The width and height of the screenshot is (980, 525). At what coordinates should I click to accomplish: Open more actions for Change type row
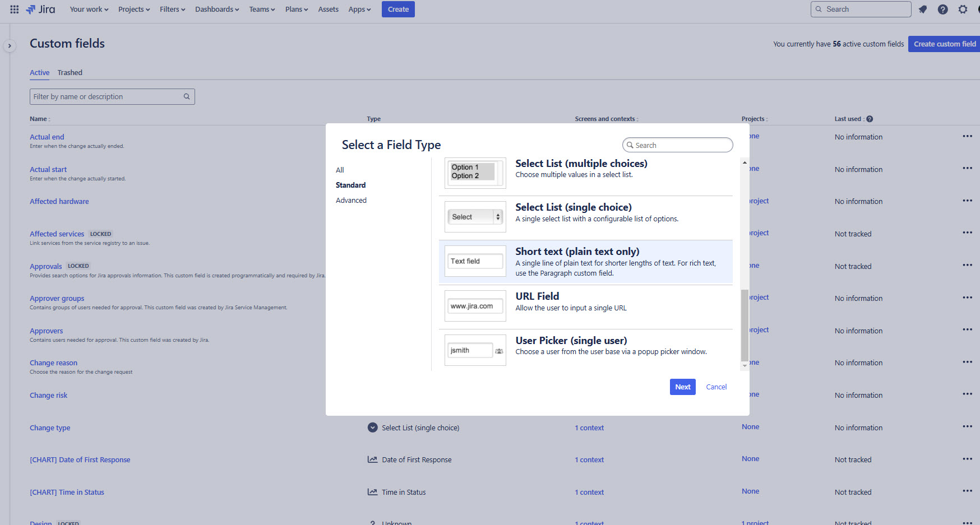(968, 426)
